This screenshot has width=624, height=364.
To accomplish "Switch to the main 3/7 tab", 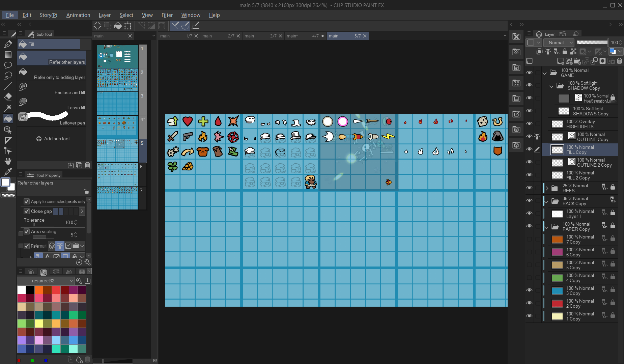I will [x=259, y=36].
